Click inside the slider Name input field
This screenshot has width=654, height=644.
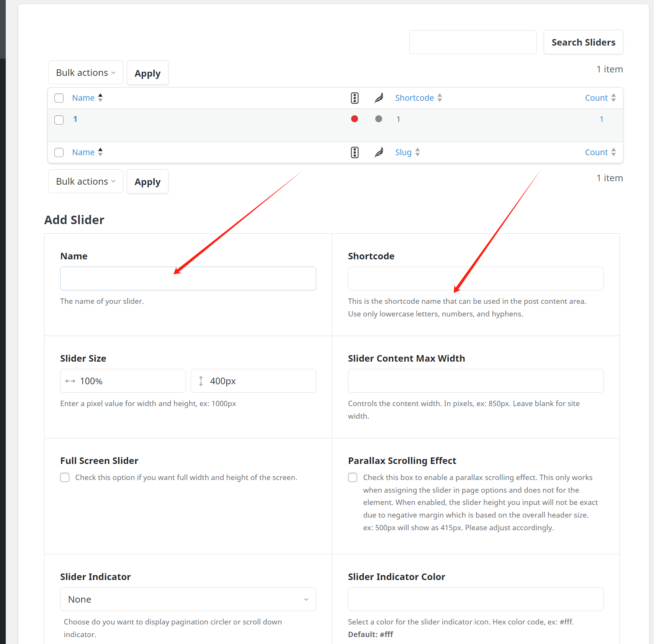tap(188, 278)
